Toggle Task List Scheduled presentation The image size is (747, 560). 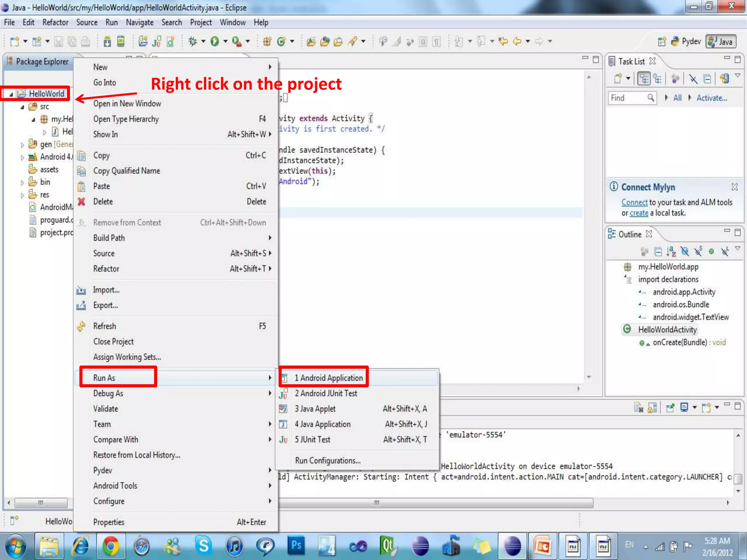click(658, 78)
